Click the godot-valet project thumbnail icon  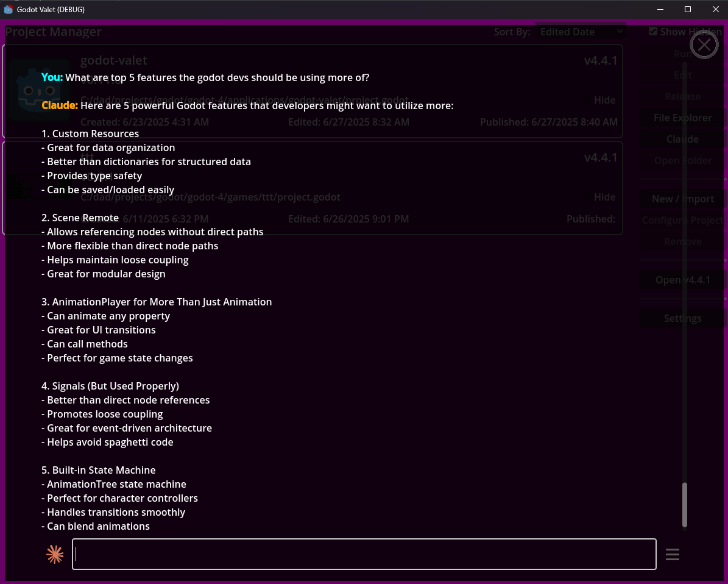pyautogui.click(x=40, y=90)
